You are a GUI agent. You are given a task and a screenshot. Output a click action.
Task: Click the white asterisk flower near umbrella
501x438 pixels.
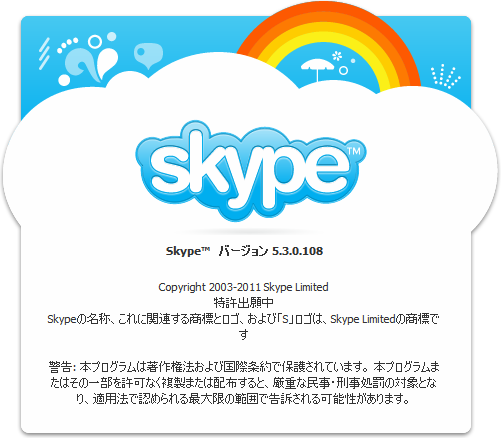[337, 56]
